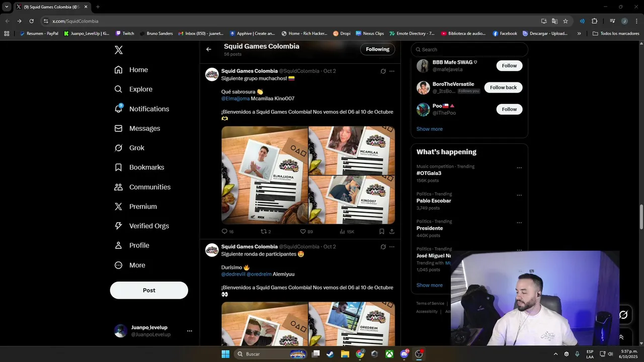Viewport: 644px width, 362px height.
Task: Open Xbox app from taskbar
Action: pyautogui.click(x=389, y=354)
